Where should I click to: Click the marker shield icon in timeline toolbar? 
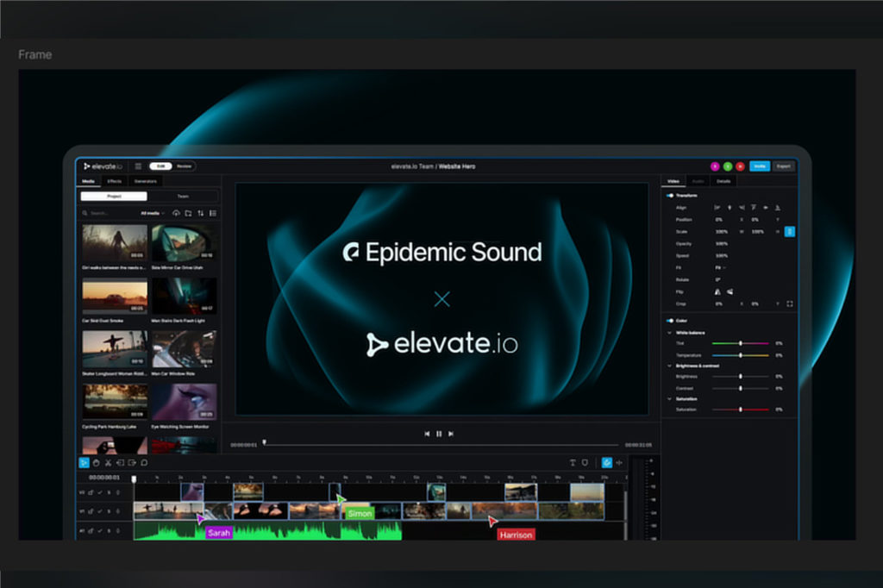click(586, 462)
